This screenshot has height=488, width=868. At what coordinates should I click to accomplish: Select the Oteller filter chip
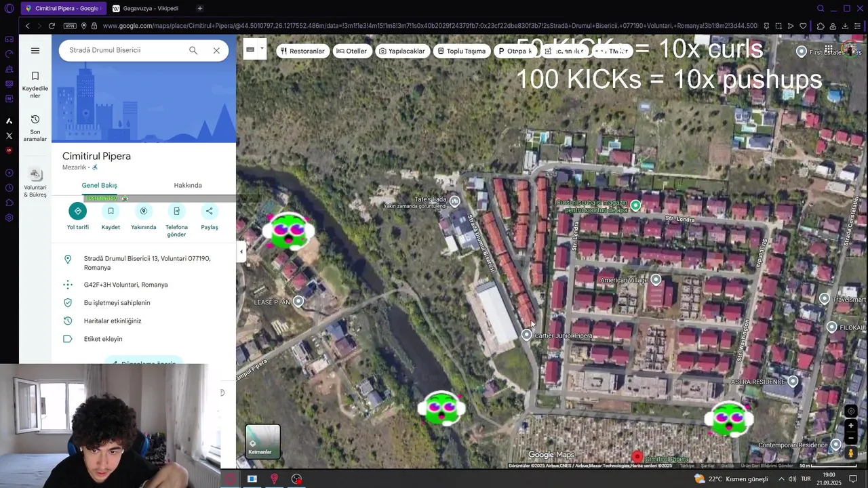pos(351,51)
